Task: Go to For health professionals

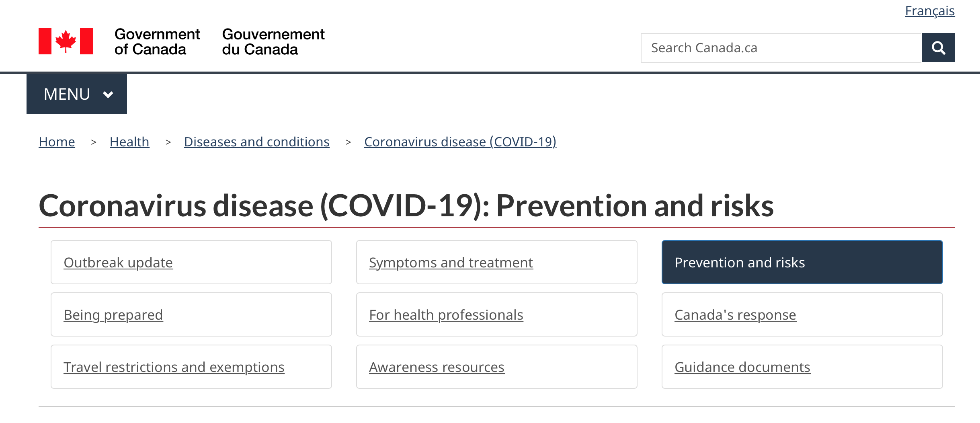Action: (x=497, y=314)
